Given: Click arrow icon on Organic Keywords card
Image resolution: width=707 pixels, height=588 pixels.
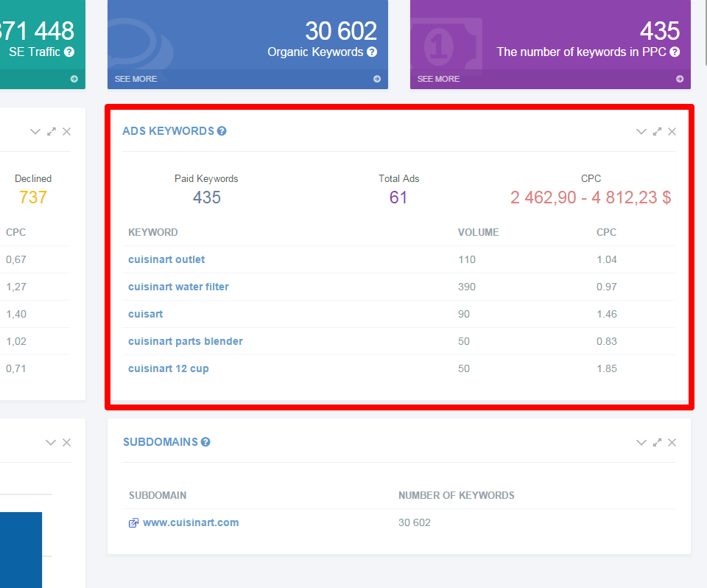Looking at the screenshot, I should point(377,79).
